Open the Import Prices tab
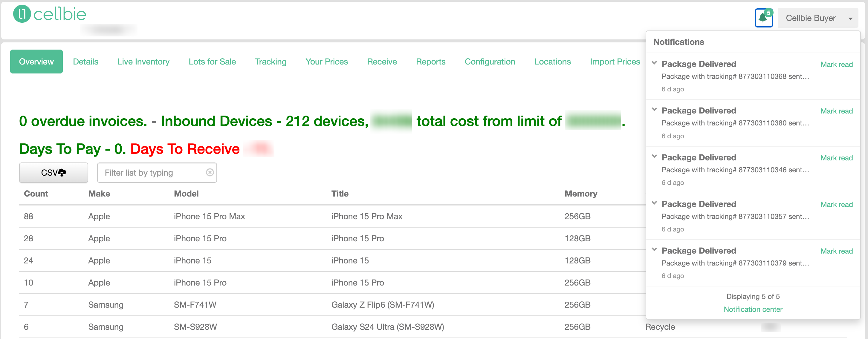 coord(615,62)
